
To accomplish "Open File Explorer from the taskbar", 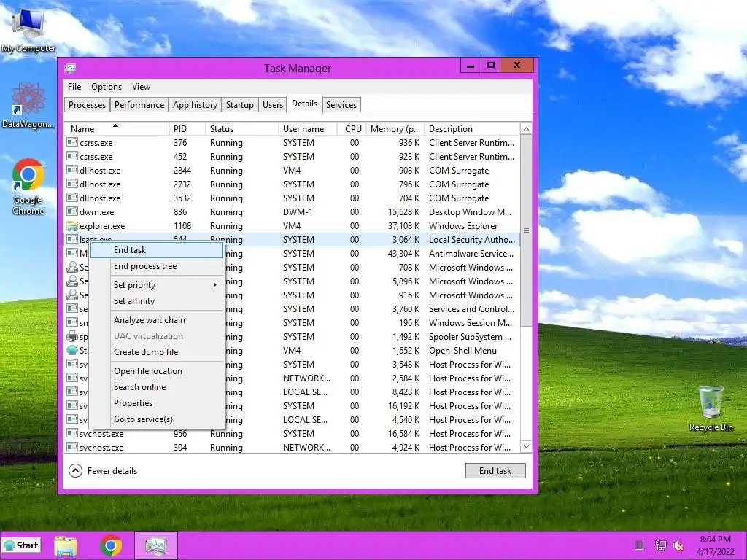I will [65, 545].
